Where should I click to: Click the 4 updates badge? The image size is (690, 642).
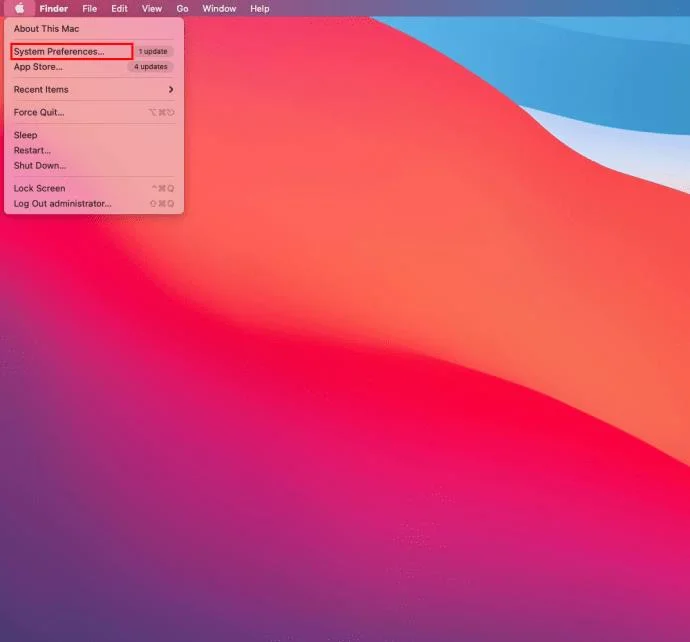[151, 67]
